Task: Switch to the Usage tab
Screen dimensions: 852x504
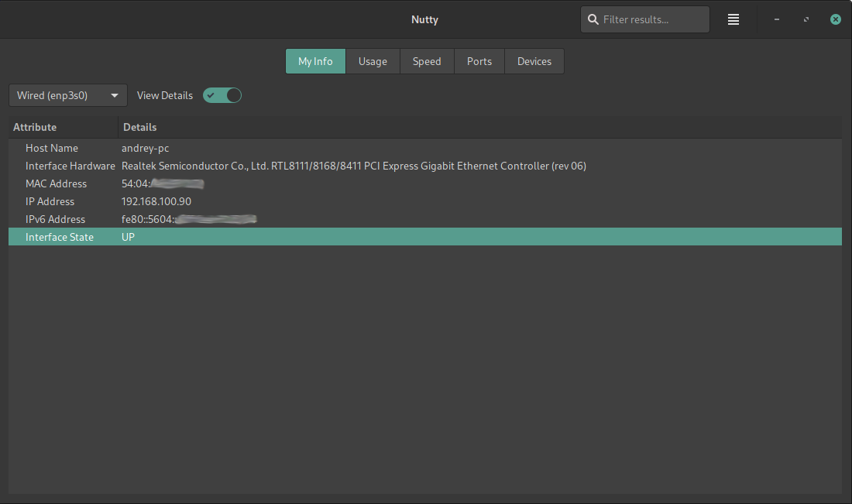Action: 373,61
